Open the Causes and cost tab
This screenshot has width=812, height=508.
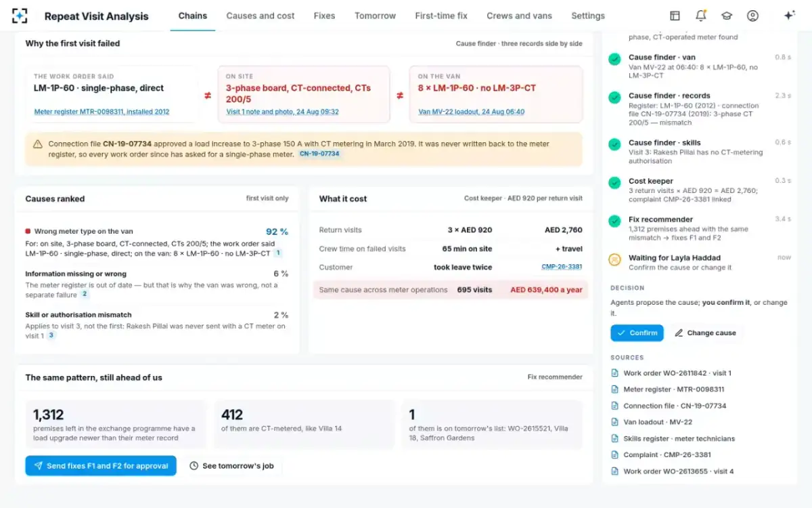point(261,16)
